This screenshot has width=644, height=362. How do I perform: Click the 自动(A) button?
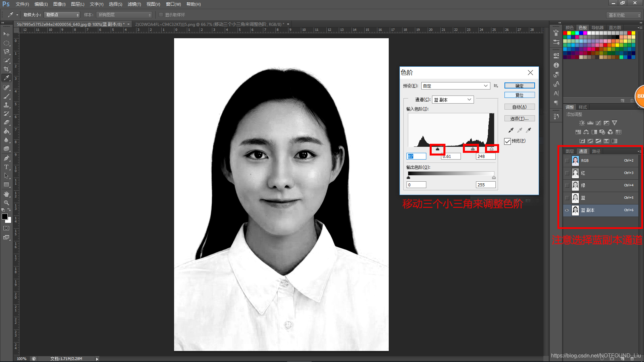click(x=520, y=107)
